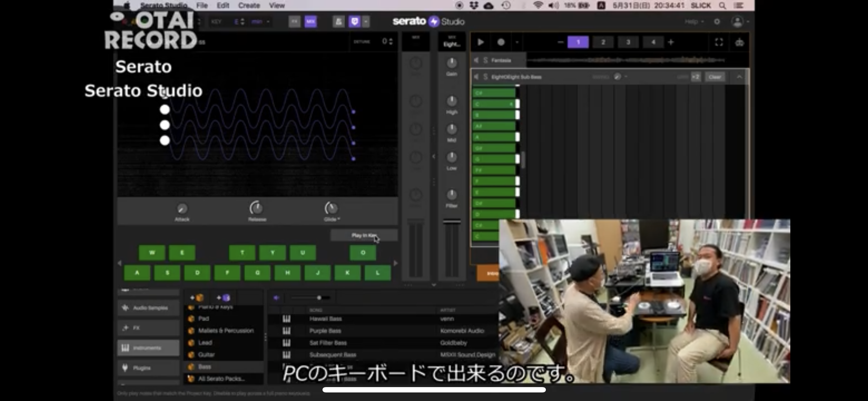
Task: Open the View menu
Action: [277, 5]
